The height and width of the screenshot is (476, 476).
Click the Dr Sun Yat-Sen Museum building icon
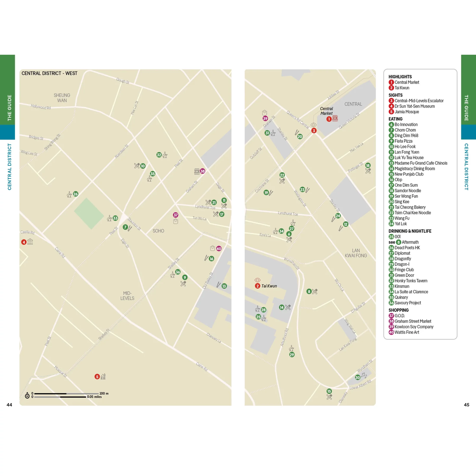(30, 242)
